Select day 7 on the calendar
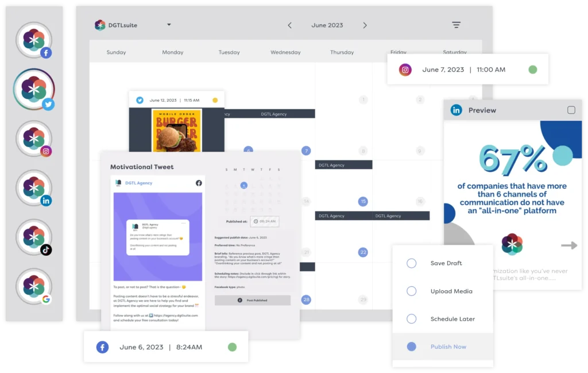 306,151
